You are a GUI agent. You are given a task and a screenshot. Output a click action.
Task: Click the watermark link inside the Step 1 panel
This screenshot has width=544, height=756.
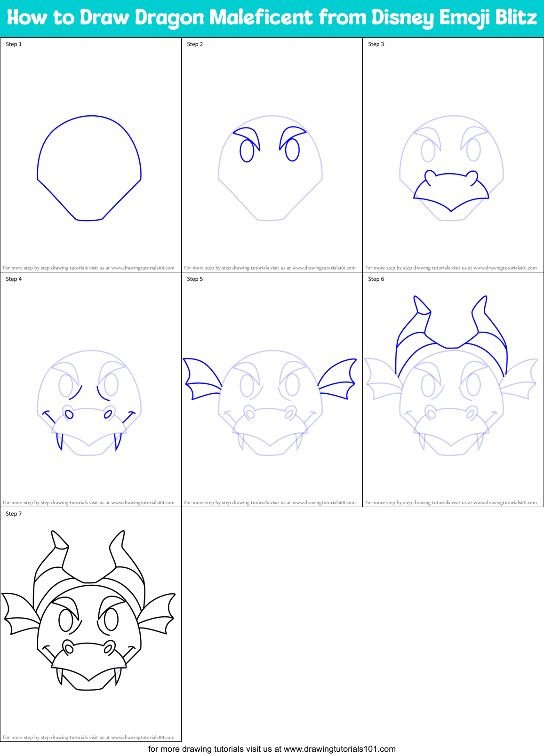point(89,268)
